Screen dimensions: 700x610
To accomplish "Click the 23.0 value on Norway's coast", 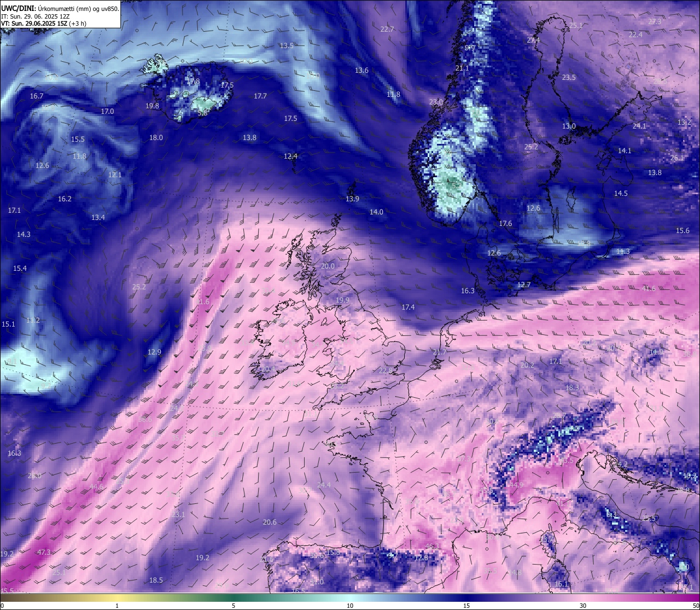I will coord(436,102).
